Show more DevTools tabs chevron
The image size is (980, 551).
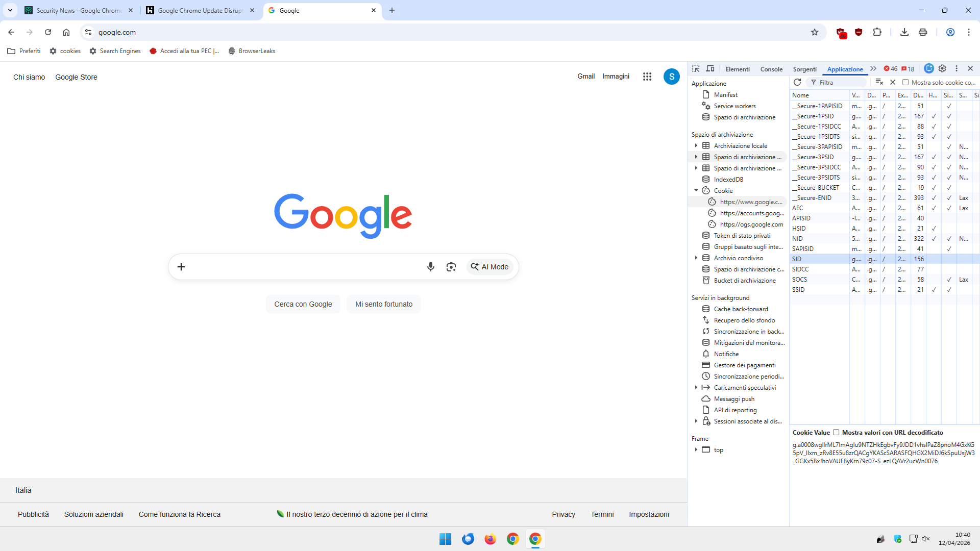click(x=873, y=69)
